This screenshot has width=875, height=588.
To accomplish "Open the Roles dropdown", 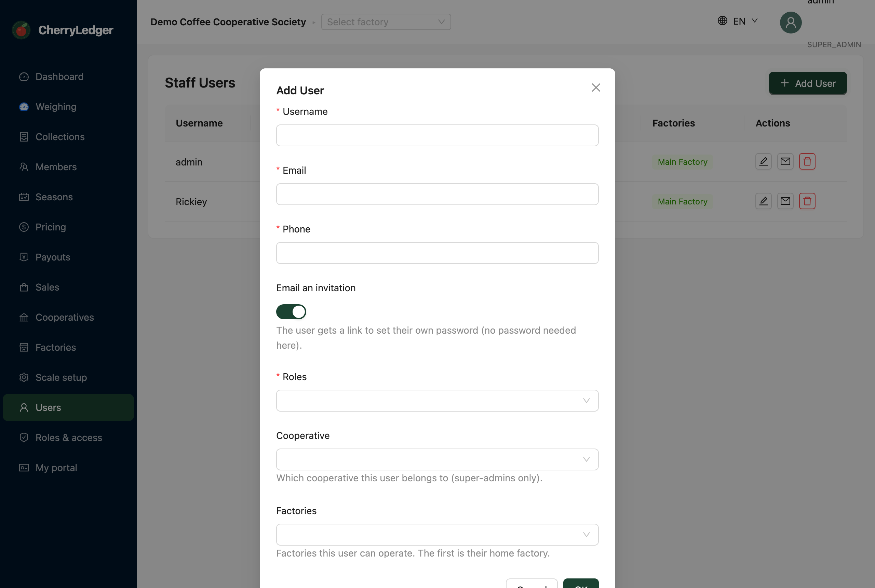I will point(437,401).
